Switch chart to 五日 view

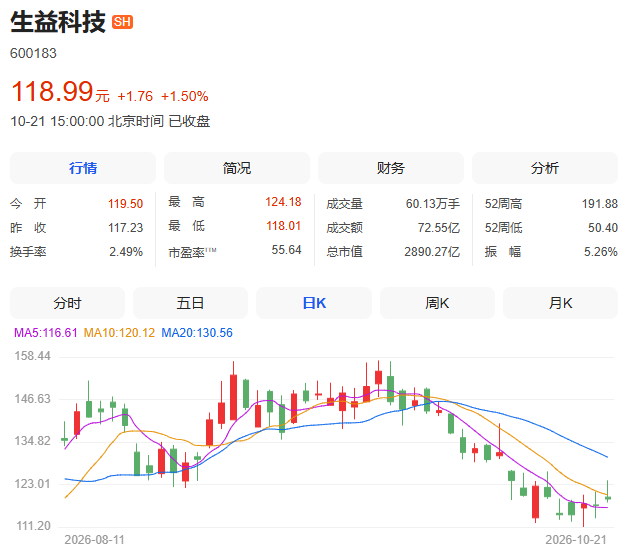(x=190, y=303)
